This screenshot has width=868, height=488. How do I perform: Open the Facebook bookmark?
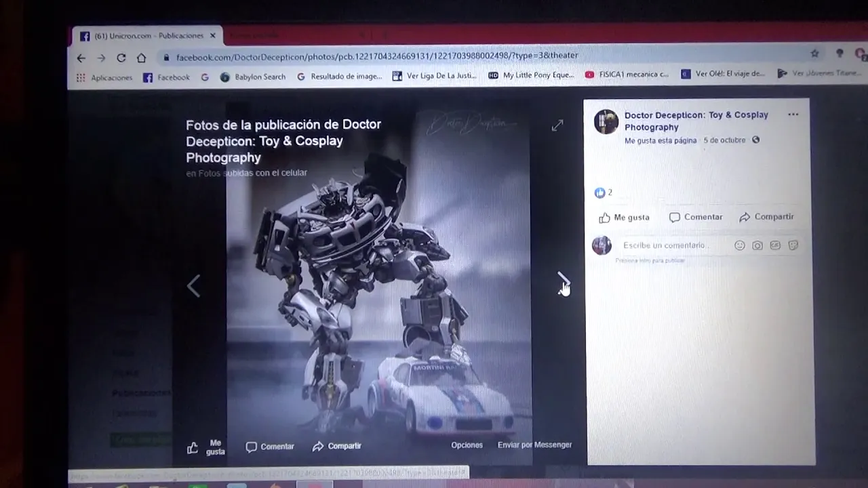pos(166,77)
